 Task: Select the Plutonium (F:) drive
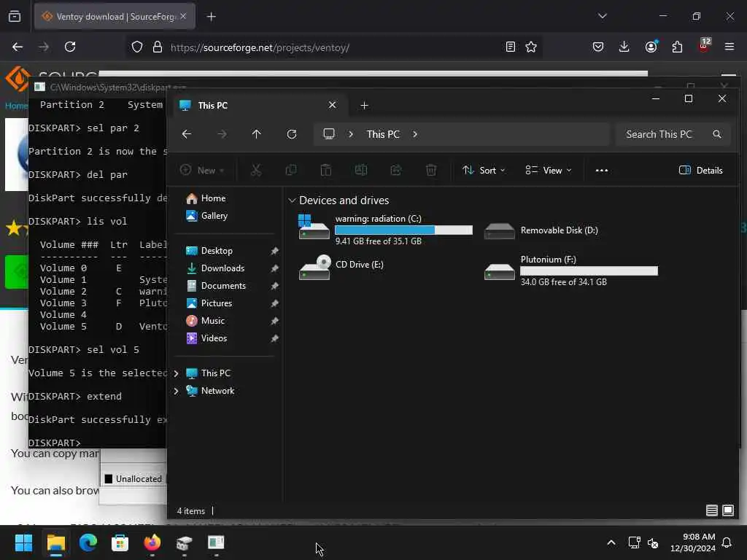point(570,271)
